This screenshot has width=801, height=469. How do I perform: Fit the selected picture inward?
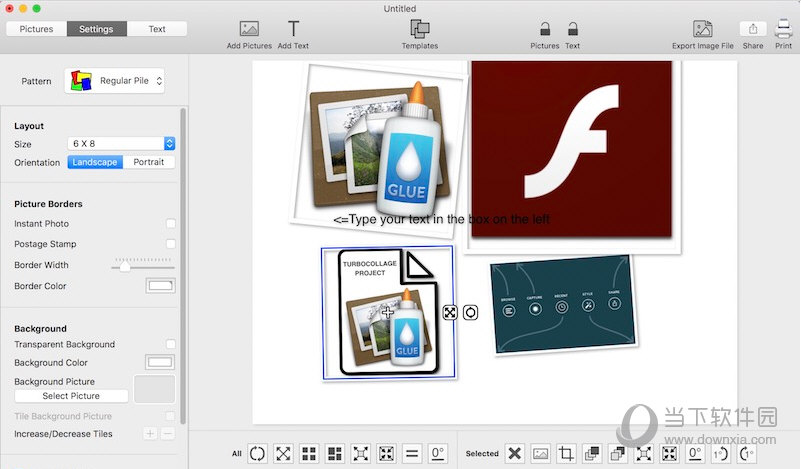tap(669, 453)
